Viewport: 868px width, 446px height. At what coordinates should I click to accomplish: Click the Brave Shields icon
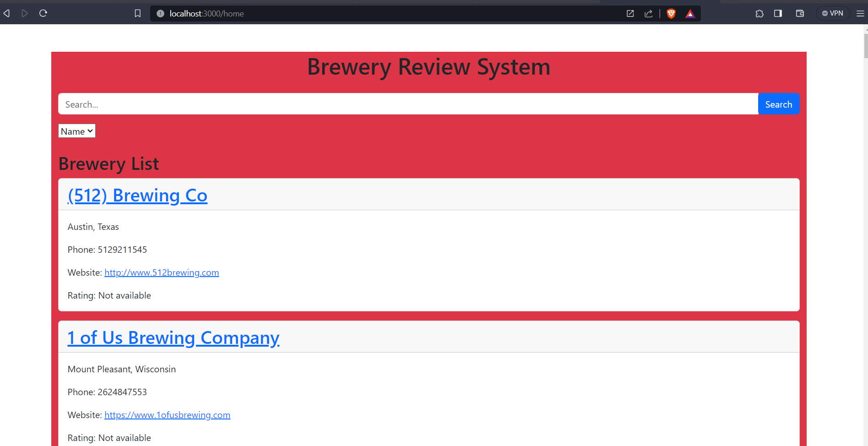pos(670,13)
